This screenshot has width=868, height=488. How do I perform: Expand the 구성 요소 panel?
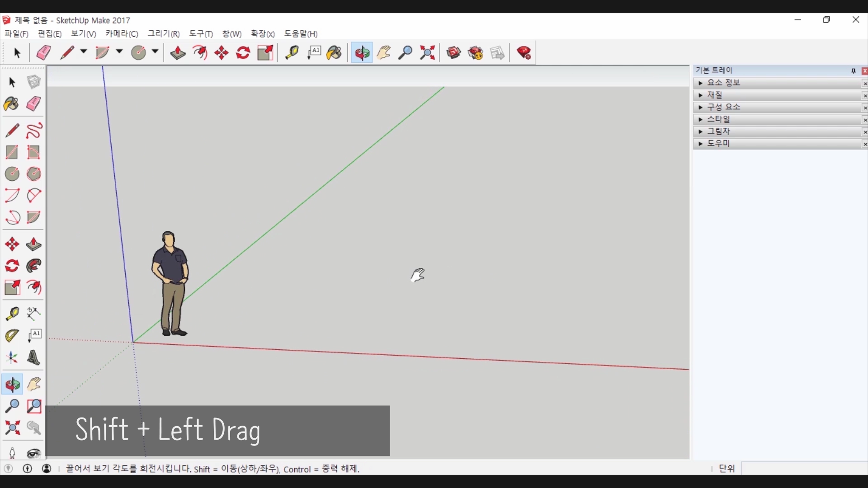tap(778, 107)
